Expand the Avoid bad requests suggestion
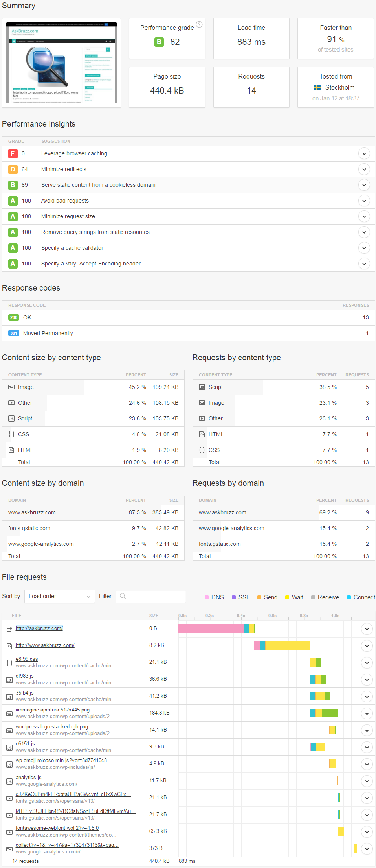Viewport: 376px width, 868px height. pos(364,201)
